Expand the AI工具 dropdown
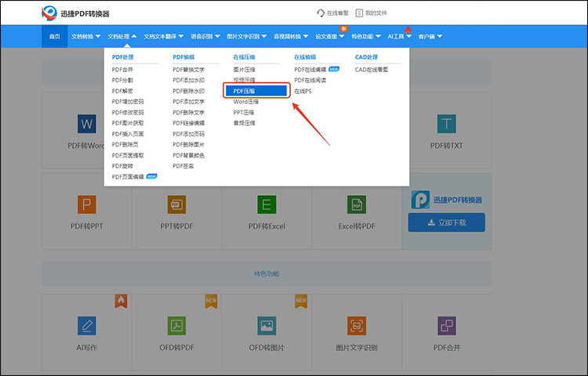 (x=399, y=36)
